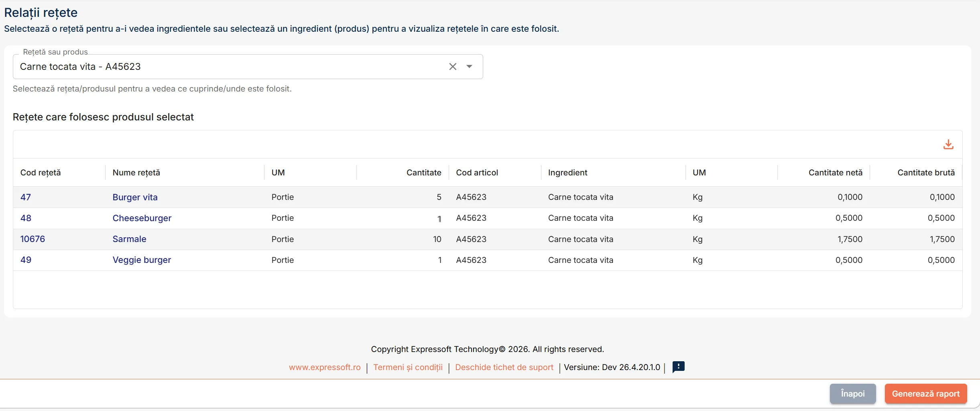Sort by the Cantitate brută column header
The width and height of the screenshot is (980, 411).
[x=926, y=173]
